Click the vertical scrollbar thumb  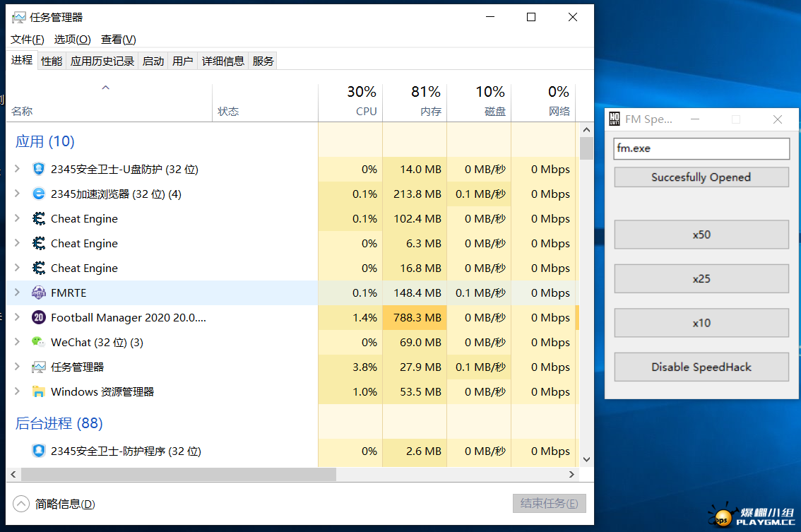point(586,148)
